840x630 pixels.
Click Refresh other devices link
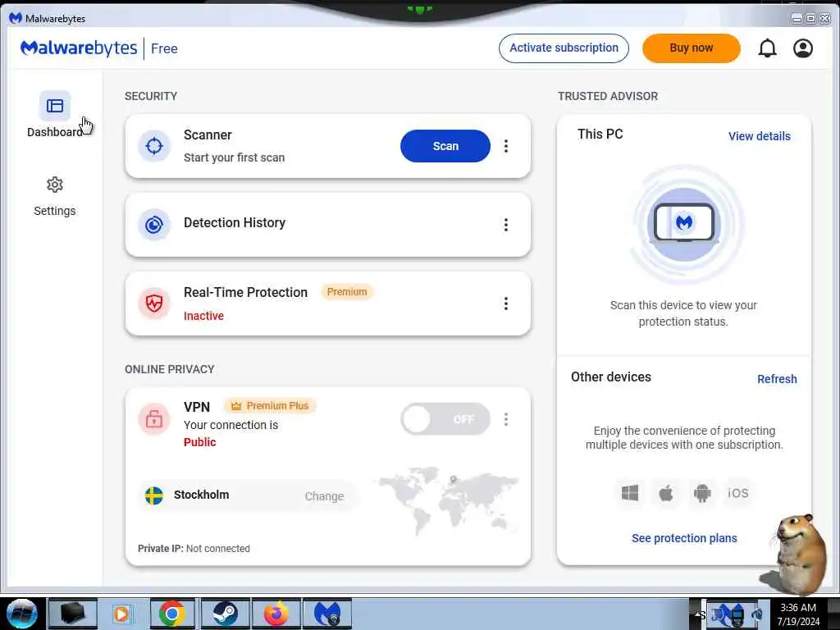(x=777, y=379)
